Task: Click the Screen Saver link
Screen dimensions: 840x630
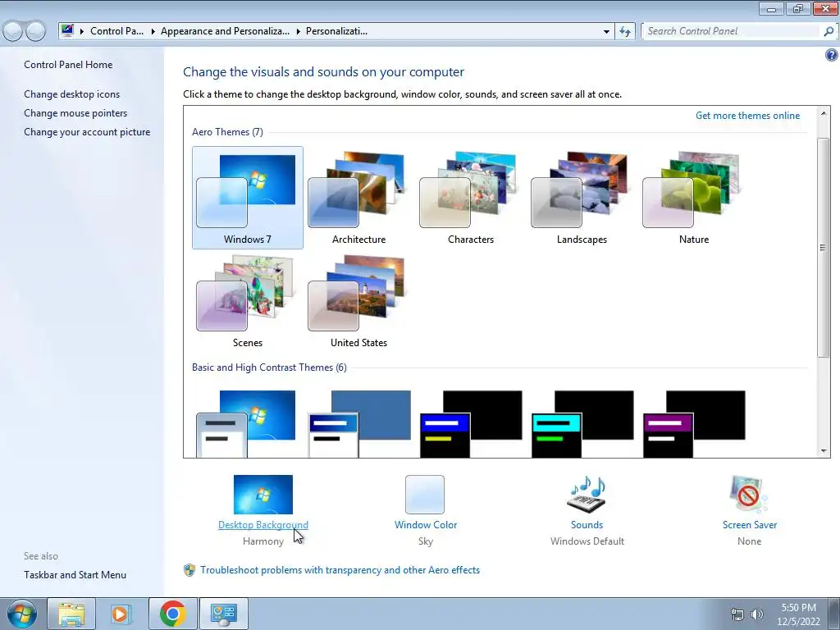Action: click(x=750, y=525)
